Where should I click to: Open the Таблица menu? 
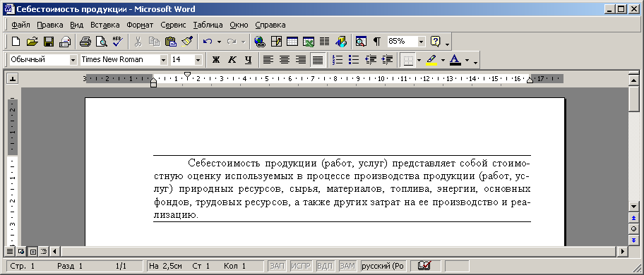tap(208, 25)
